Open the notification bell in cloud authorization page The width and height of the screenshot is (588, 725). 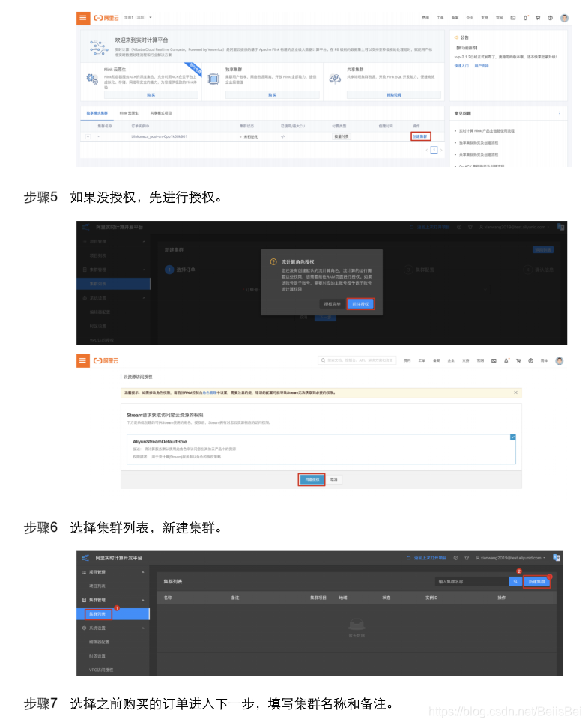[x=506, y=360]
